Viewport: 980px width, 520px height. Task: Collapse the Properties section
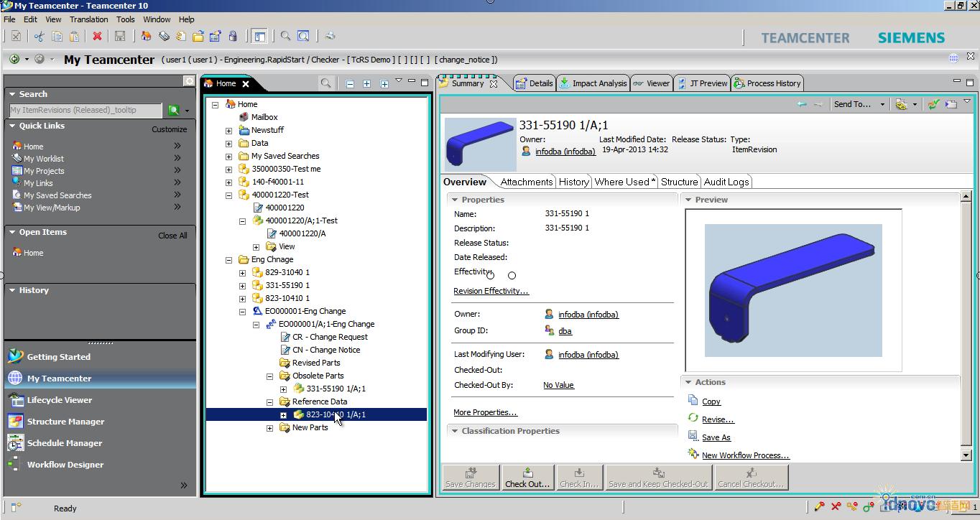pyautogui.click(x=454, y=199)
